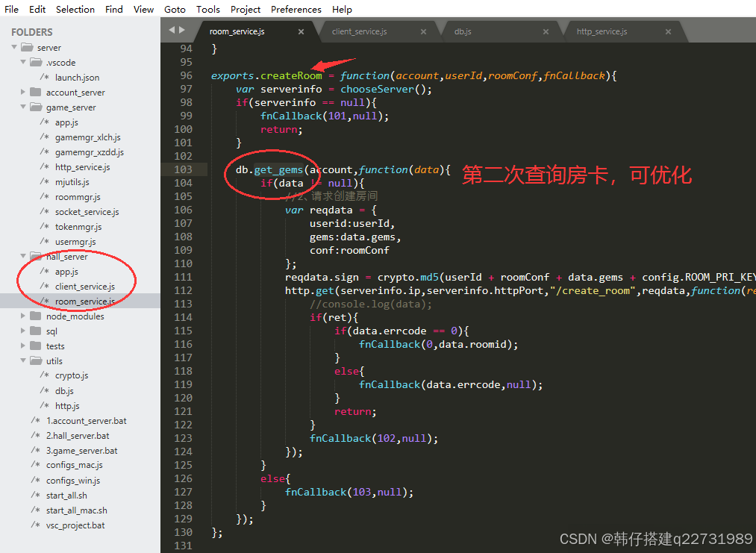Open tokenmgr.js file
Image resolution: width=756 pixels, height=553 pixels.
click(78, 227)
